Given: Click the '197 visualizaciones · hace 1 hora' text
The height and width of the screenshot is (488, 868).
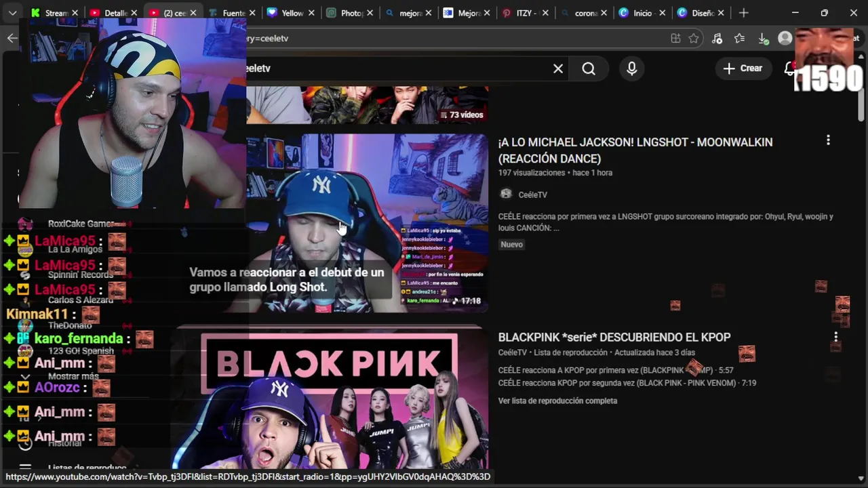Looking at the screenshot, I should click(x=555, y=173).
